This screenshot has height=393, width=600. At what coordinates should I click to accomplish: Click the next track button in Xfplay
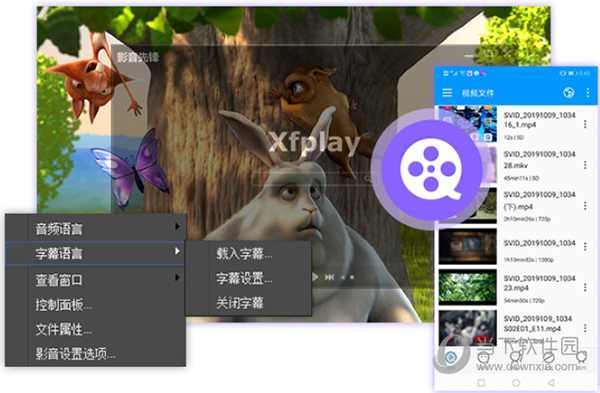tap(329, 277)
